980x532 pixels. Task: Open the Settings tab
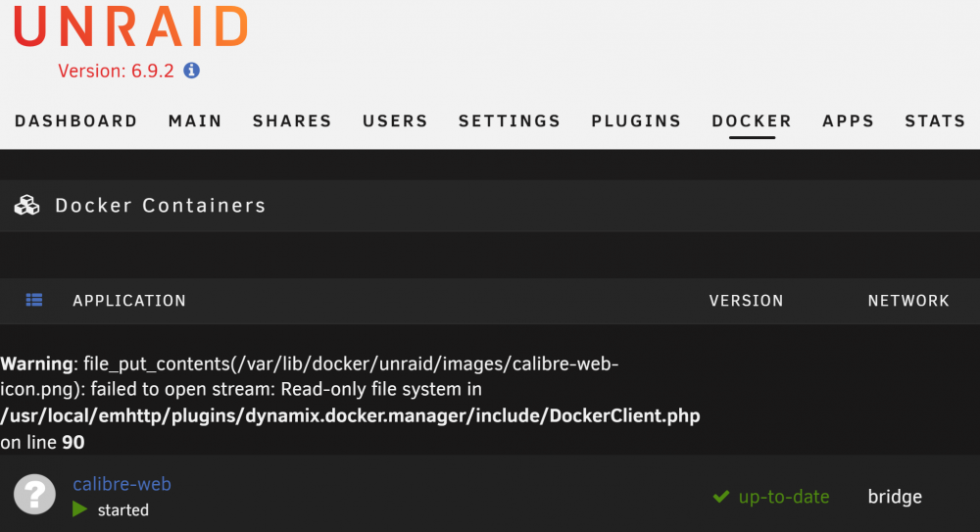(510, 121)
